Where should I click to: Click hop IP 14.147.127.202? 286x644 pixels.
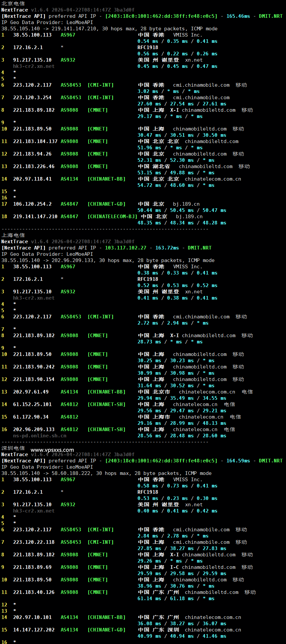click(34, 630)
